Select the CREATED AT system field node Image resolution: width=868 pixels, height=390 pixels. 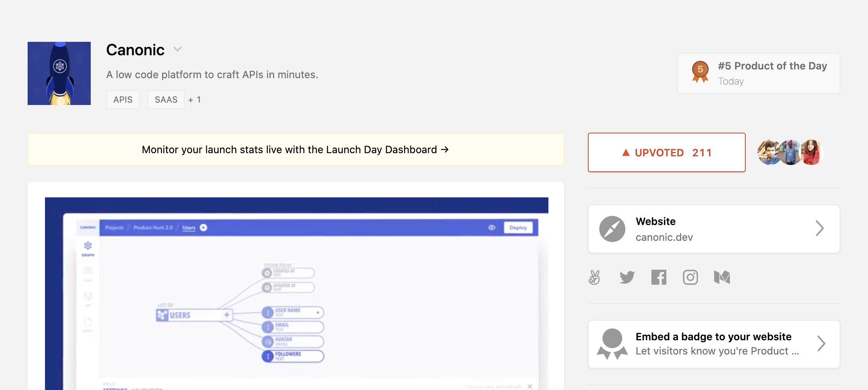click(x=288, y=273)
